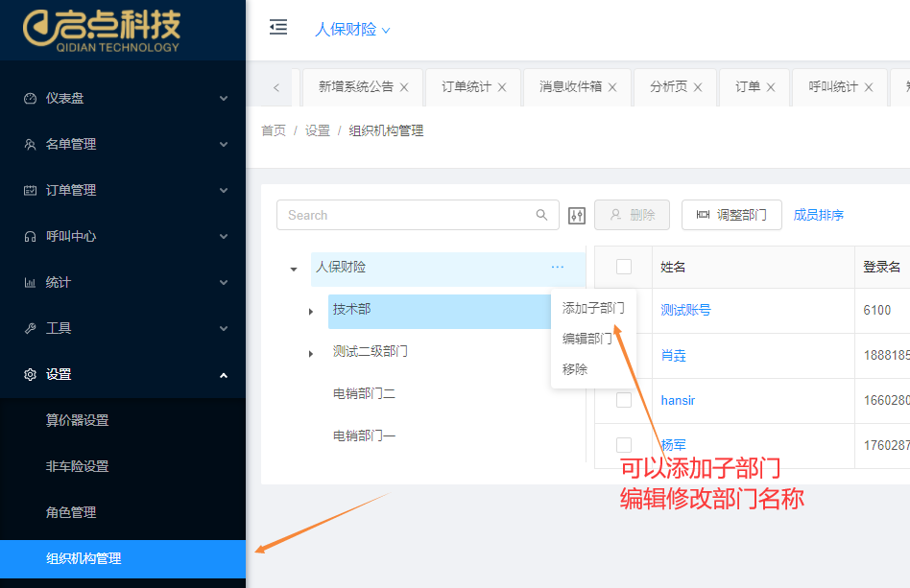Switch to the 订单统计 tab
This screenshot has height=588, width=910.
coord(466,87)
